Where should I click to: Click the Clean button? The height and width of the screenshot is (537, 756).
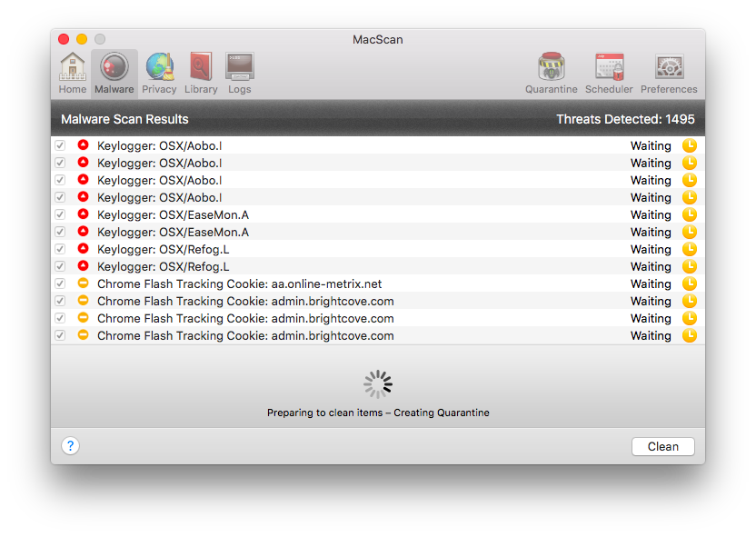[x=662, y=446]
